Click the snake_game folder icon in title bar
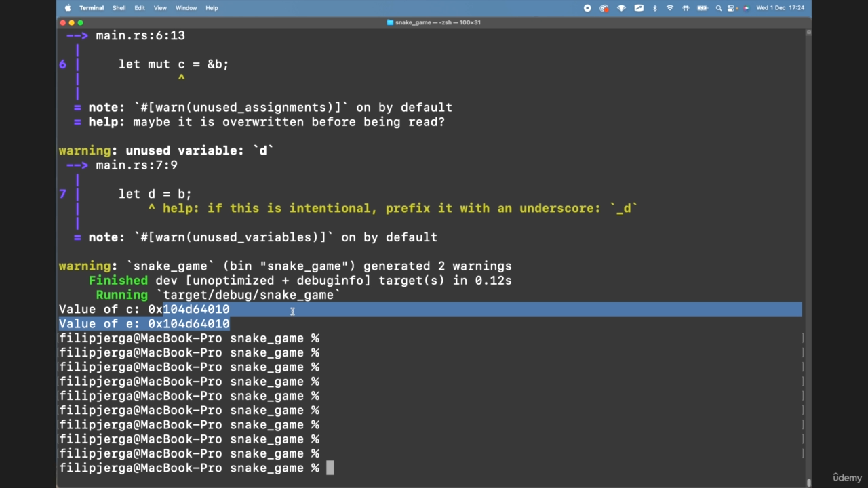This screenshot has width=868, height=488. click(x=390, y=22)
